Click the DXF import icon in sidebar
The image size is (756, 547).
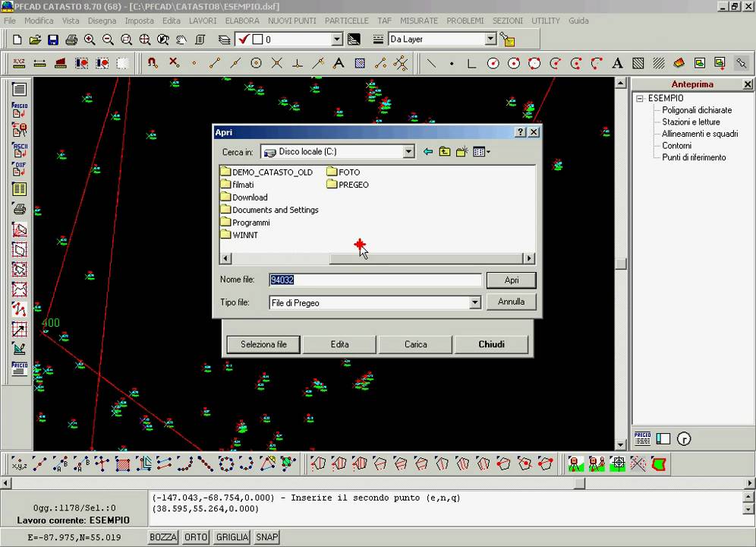click(x=19, y=169)
